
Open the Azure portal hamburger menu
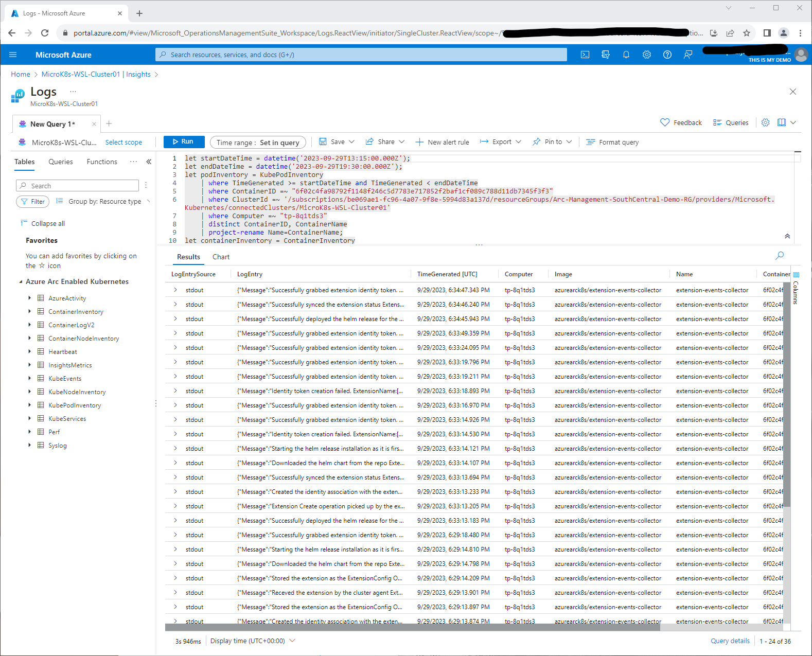13,55
